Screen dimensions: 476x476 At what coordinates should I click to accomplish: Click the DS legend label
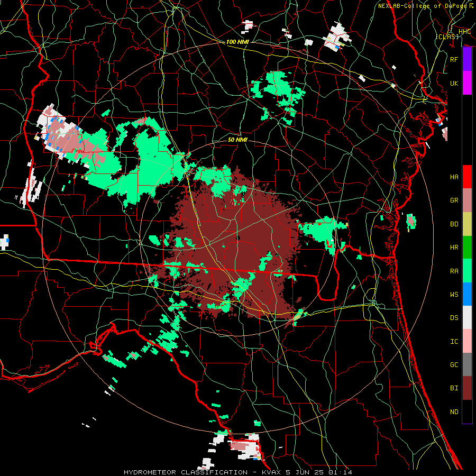coord(454,317)
